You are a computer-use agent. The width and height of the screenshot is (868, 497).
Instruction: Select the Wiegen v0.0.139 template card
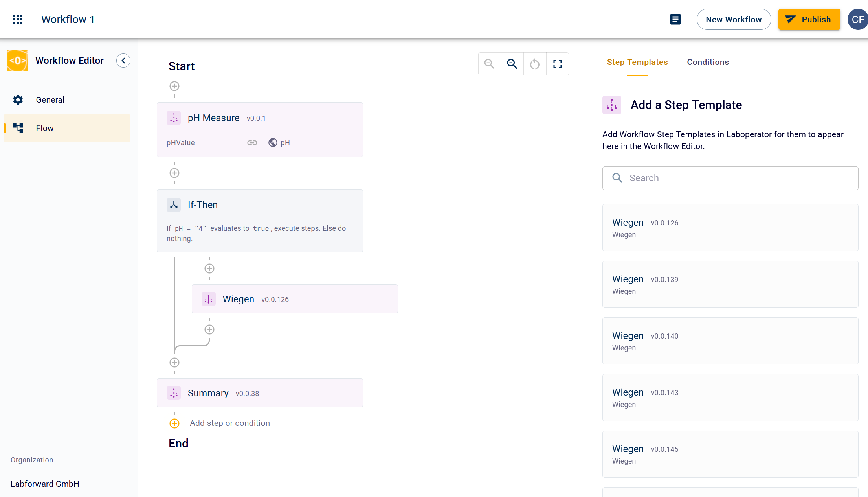pos(730,284)
